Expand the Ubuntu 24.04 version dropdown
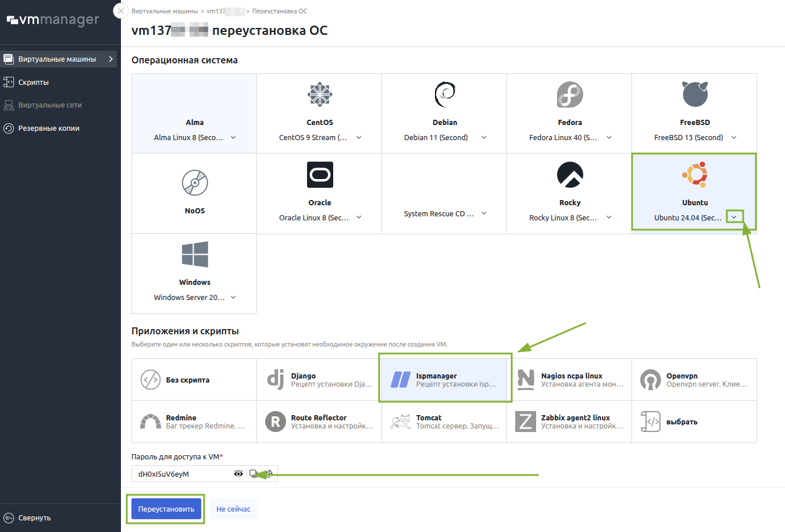 coord(734,217)
